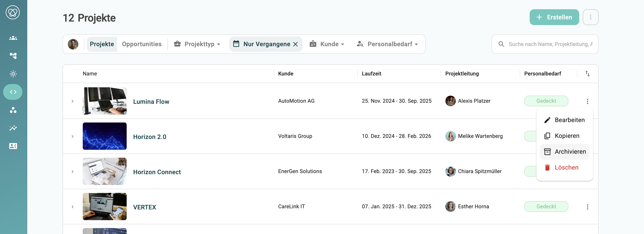
Task: Click the Projektleitung column header
Action: (x=462, y=74)
